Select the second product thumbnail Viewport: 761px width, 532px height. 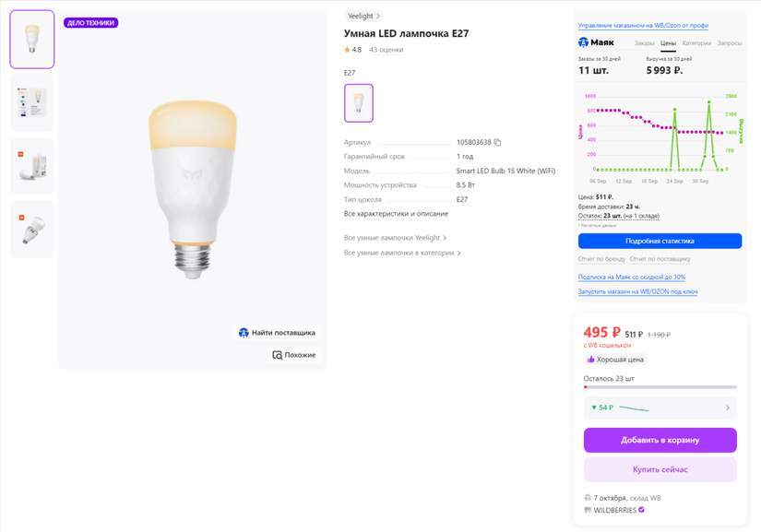click(x=32, y=102)
